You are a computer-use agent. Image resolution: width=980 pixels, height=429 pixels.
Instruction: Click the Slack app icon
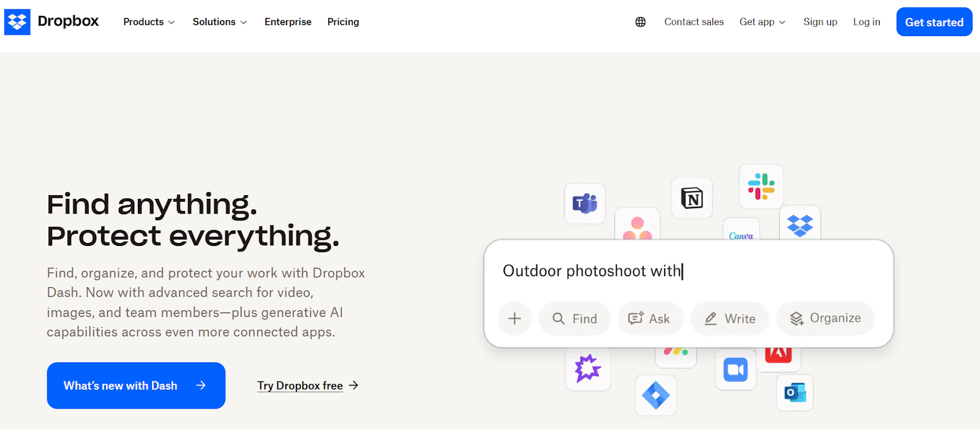pyautogui.click(x=761, y=187)
